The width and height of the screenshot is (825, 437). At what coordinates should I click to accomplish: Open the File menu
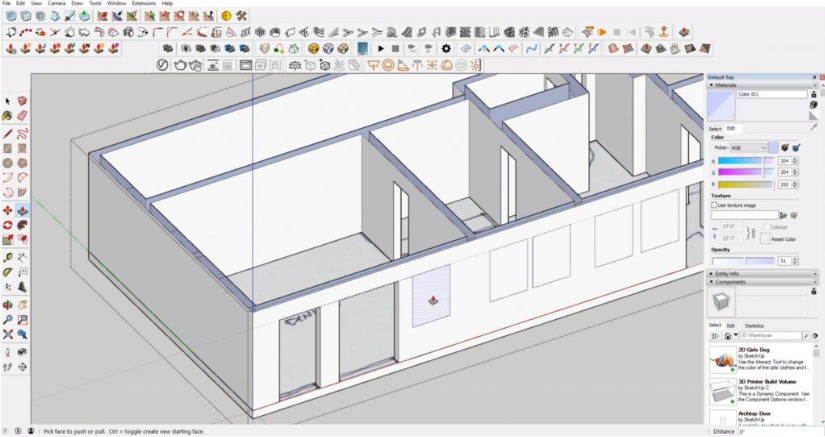(x=6, y=3)
